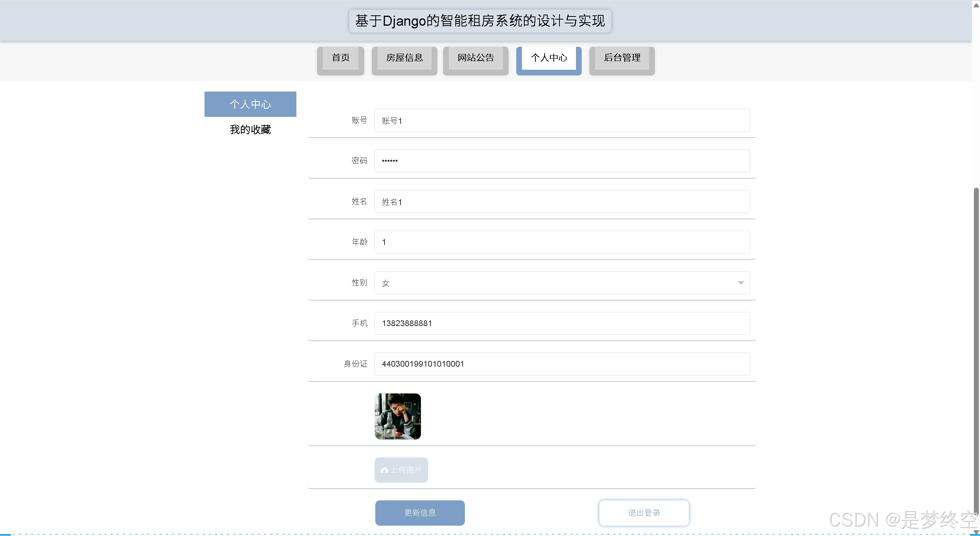
Task: Click the profile avatar thumbnail
Action: [x=398, y=416]
